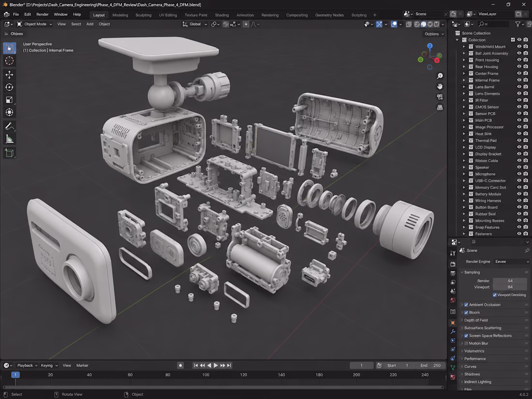Toggle visibility of Lens Barrel collection

point(519,87)
